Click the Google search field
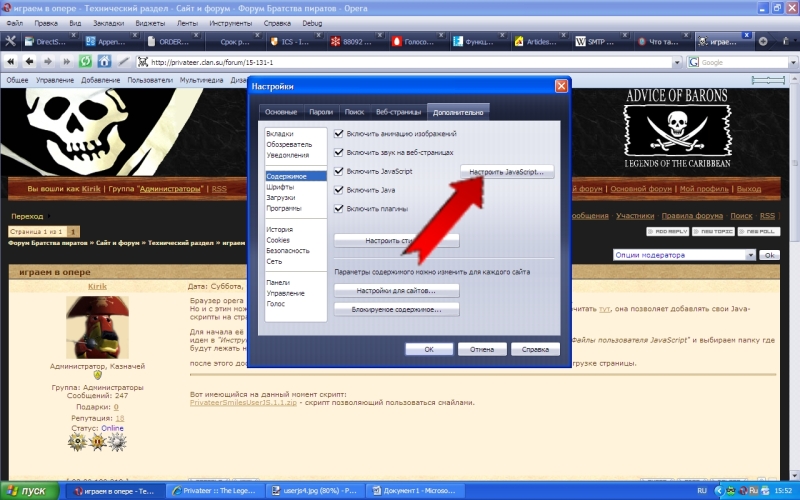Viewport: 800px width, 500px height. tap(744, 62)
